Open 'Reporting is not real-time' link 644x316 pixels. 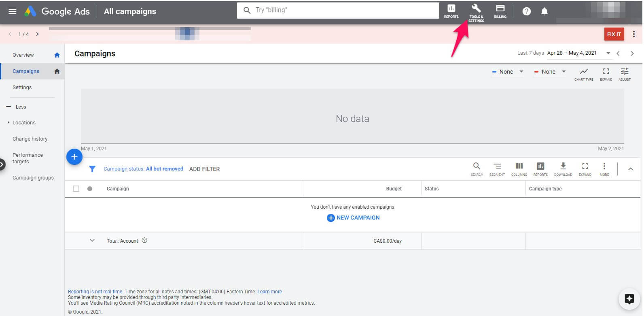pyautogui.click(x=95, y=292)
